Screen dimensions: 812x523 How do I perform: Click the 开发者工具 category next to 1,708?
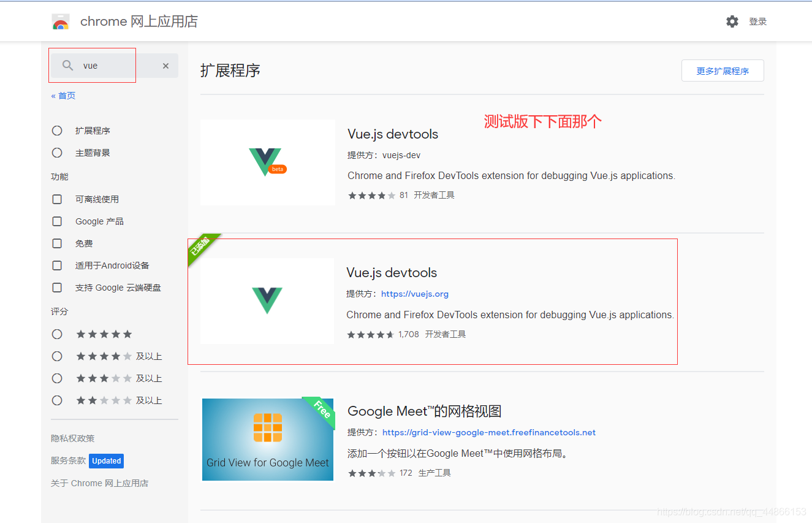point(446,334)
